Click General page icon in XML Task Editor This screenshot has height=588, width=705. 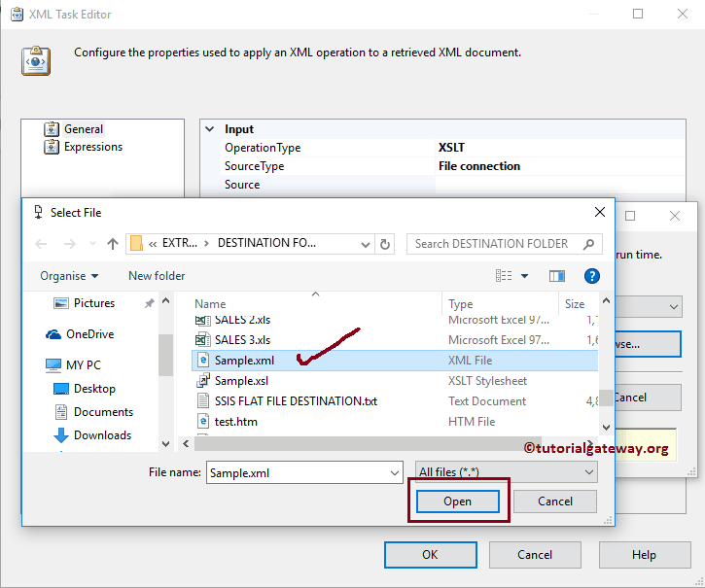coord(52,129)
